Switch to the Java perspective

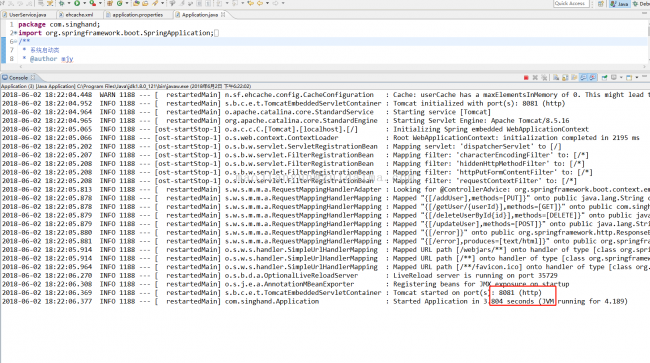(619, 3)
